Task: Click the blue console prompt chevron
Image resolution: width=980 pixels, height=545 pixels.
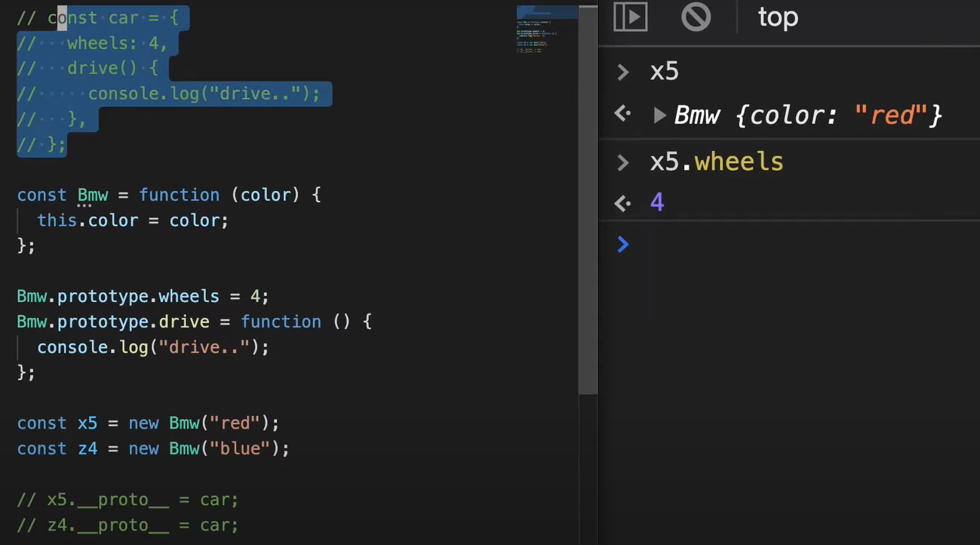Action: 622,244
